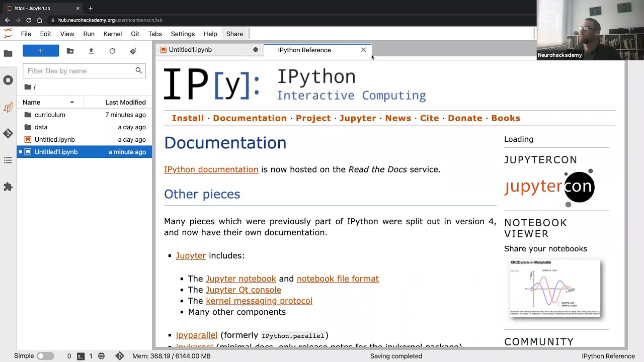644x362 pixels.
Task: Close the IPython Reference tab
Action: (363, 50)
